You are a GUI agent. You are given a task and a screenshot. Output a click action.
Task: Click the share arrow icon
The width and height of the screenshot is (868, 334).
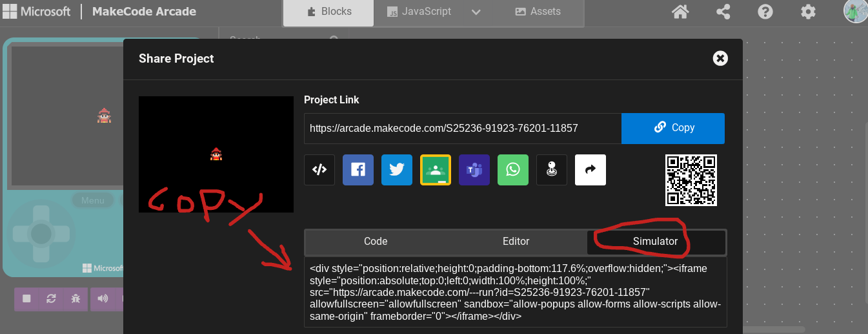coord(590,170)
